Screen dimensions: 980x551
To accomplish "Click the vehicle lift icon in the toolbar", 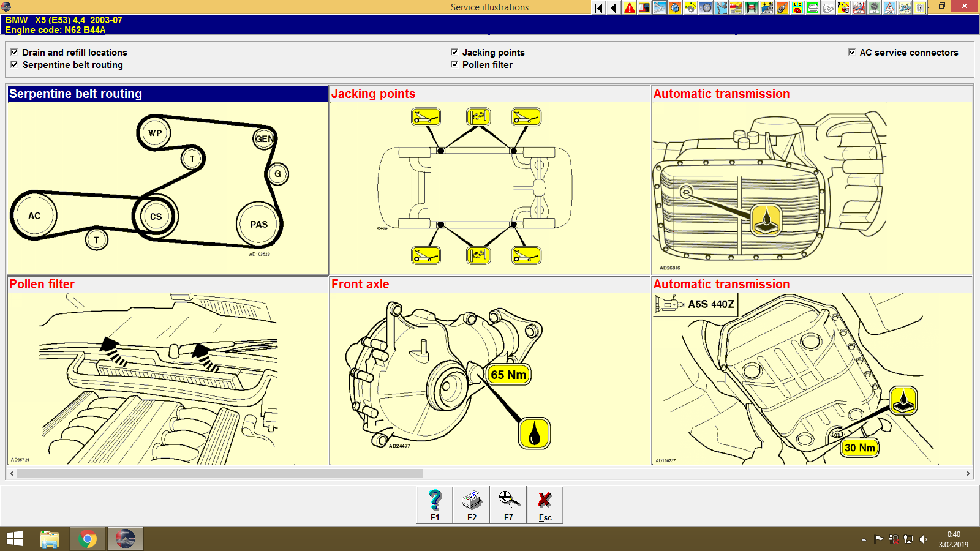I will coord(751,7).
